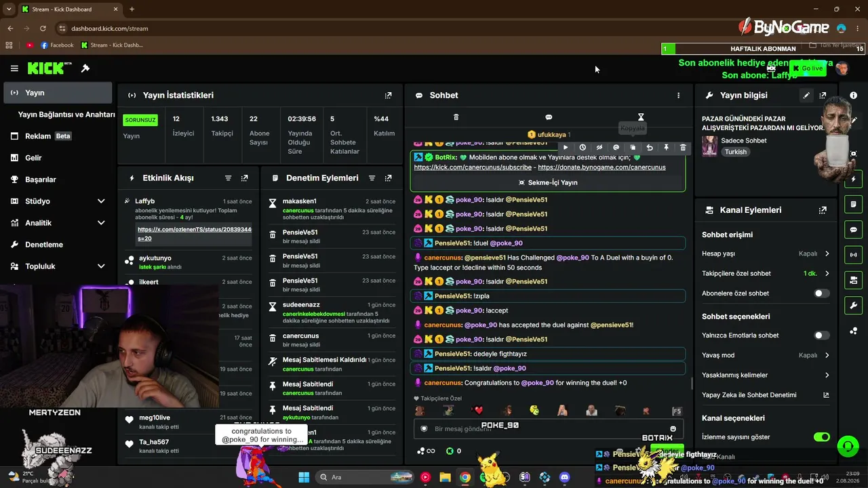The width and height of the screenshot is (868, 488).
Task: Click the trash icon under the Sohbet header
Action: coord(456,117)
